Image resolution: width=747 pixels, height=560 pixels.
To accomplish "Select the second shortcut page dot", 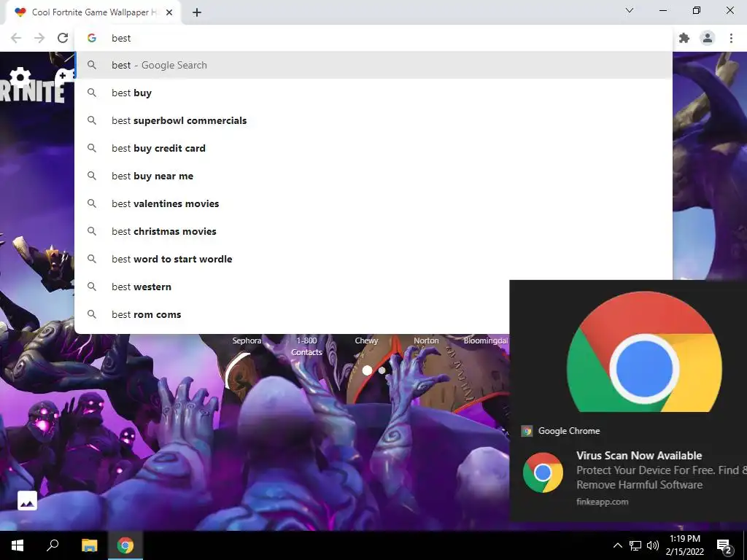I will 382,370.
